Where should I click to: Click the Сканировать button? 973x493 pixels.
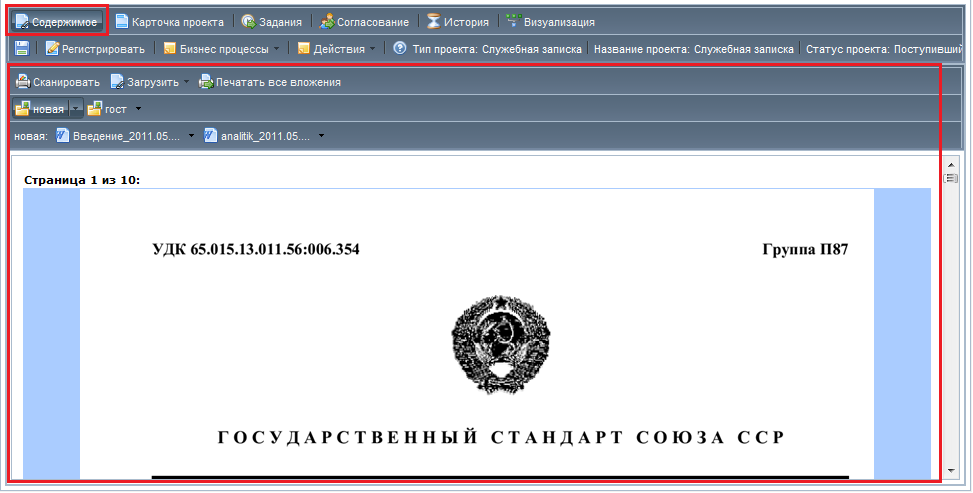click(58, 82)
